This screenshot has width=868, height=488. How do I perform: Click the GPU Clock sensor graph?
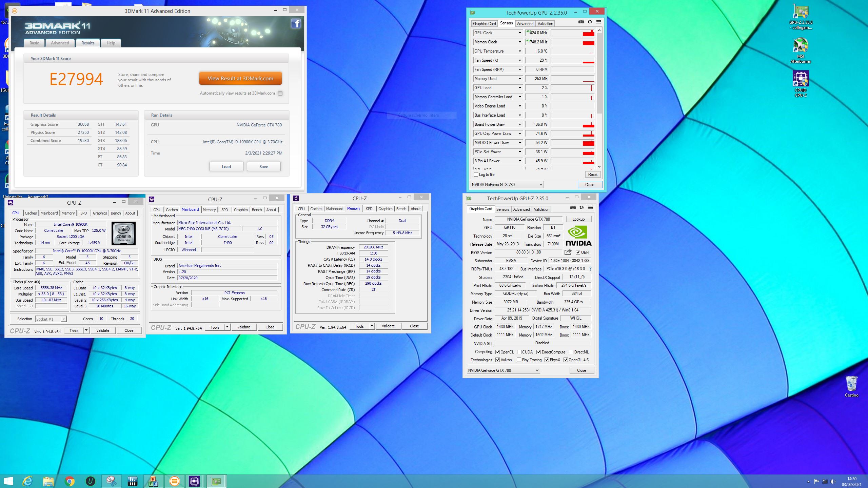point(572,33)
